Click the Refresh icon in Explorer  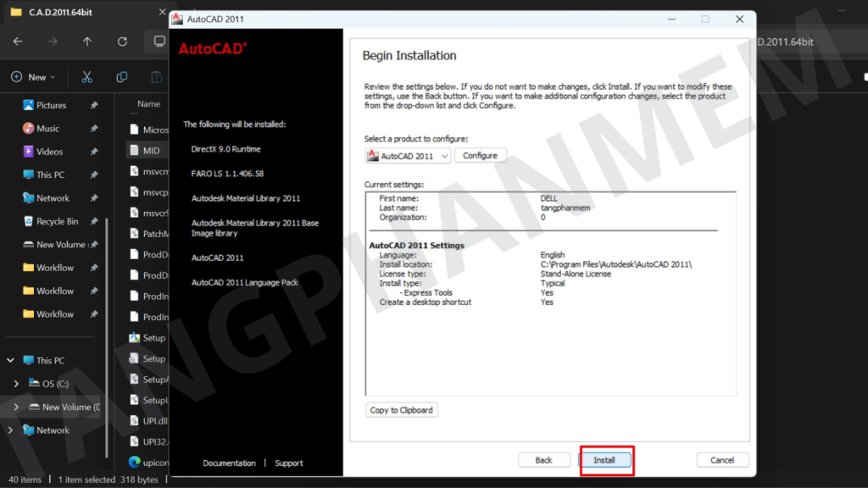coord(122,42)
